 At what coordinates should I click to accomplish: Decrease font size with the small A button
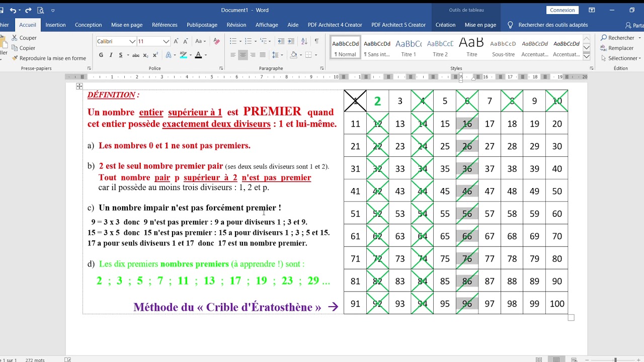pos(186,41)
